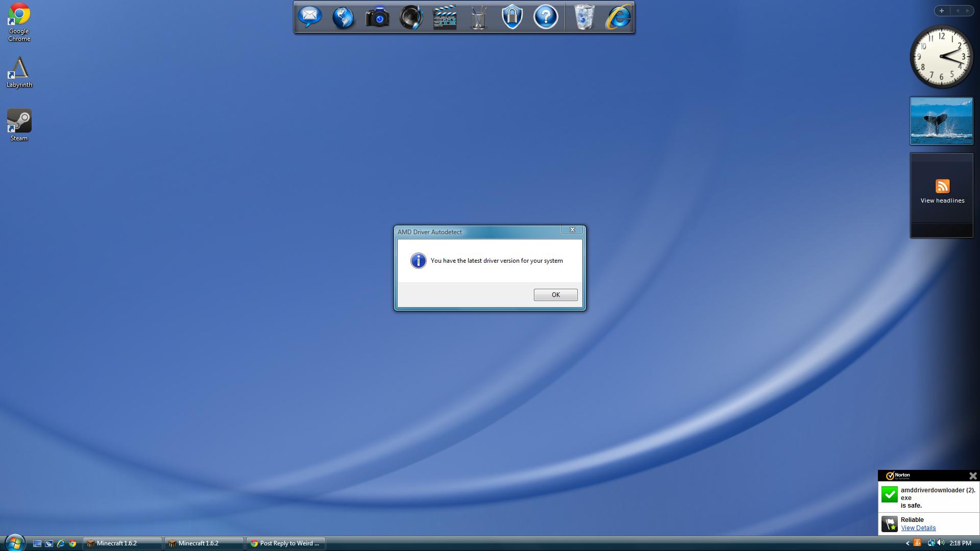This screenshot has width=980, height=551.
Task: Click View headlines feed gadget
Action: click(942, 192)
